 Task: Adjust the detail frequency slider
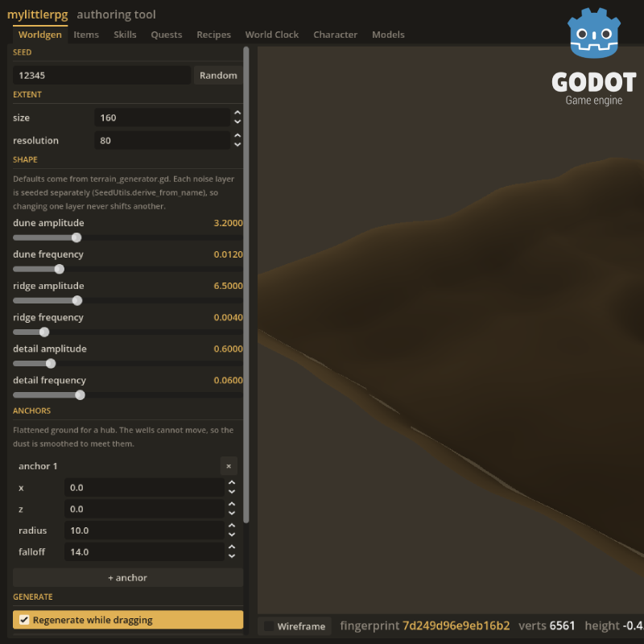tap(128, 395)
